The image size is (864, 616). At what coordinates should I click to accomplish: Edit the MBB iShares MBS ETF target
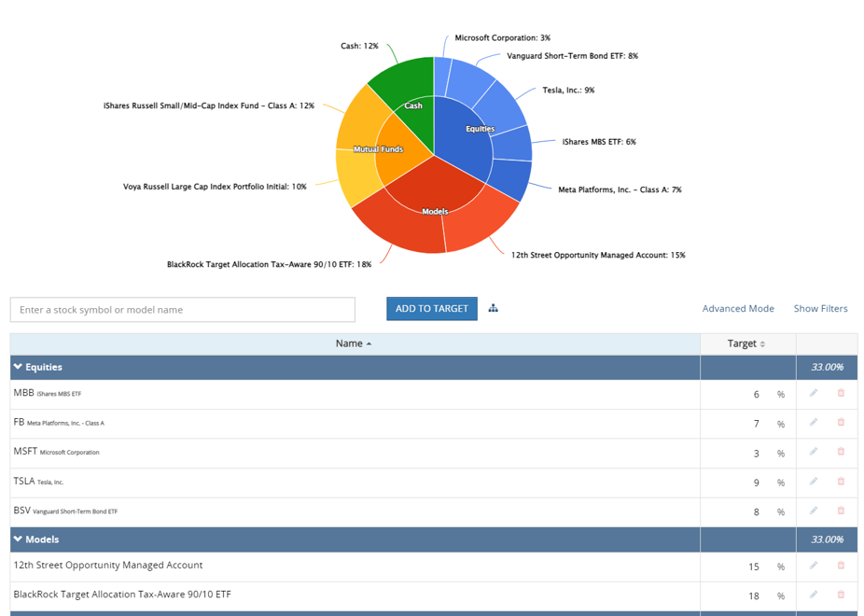814,393
